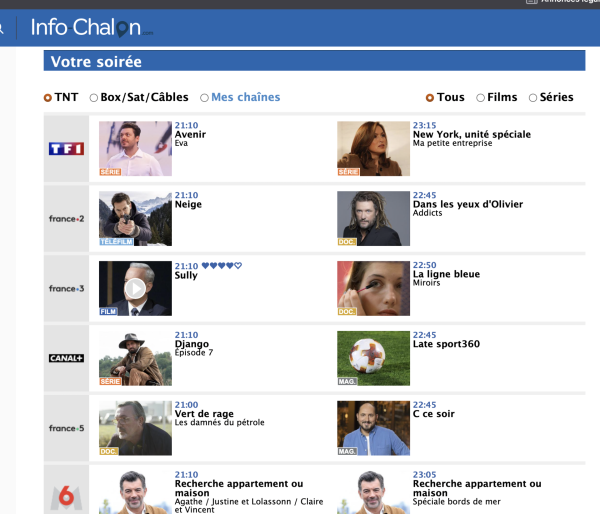Click New York unité spéciale thumbnail

373,148
